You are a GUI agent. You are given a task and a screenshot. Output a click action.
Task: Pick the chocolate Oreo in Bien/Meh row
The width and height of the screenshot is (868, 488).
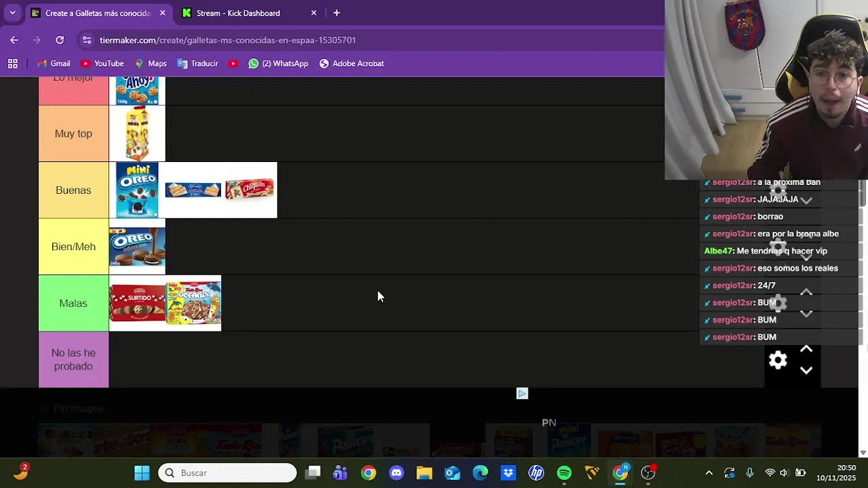point(137,247)
